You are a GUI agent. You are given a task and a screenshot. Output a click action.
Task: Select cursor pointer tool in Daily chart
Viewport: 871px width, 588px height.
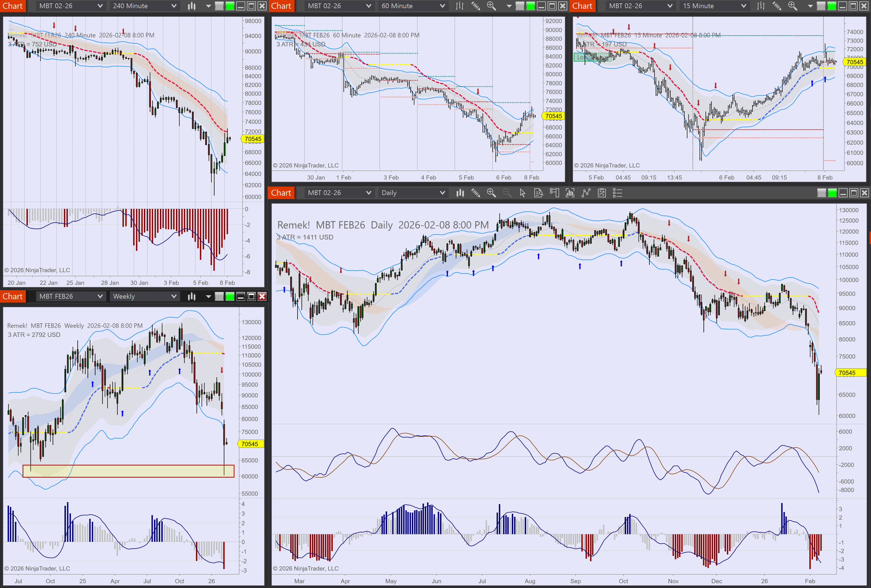[x=523, y=193]
